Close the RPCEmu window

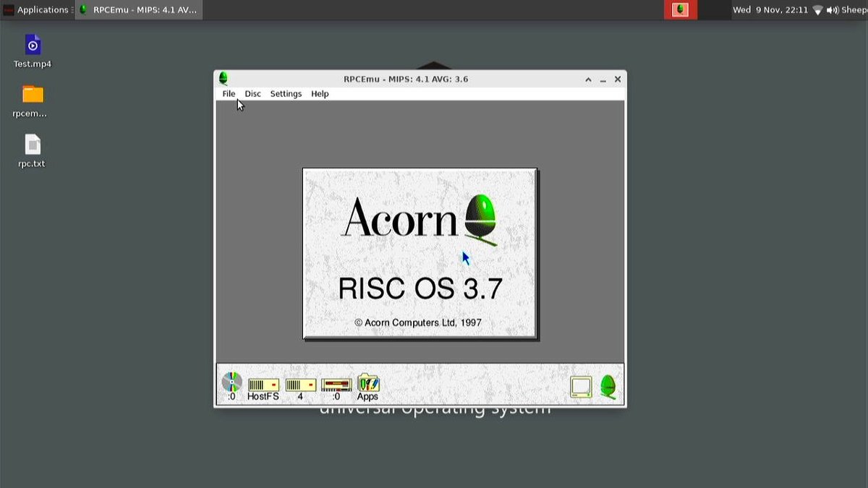(618, 79)
